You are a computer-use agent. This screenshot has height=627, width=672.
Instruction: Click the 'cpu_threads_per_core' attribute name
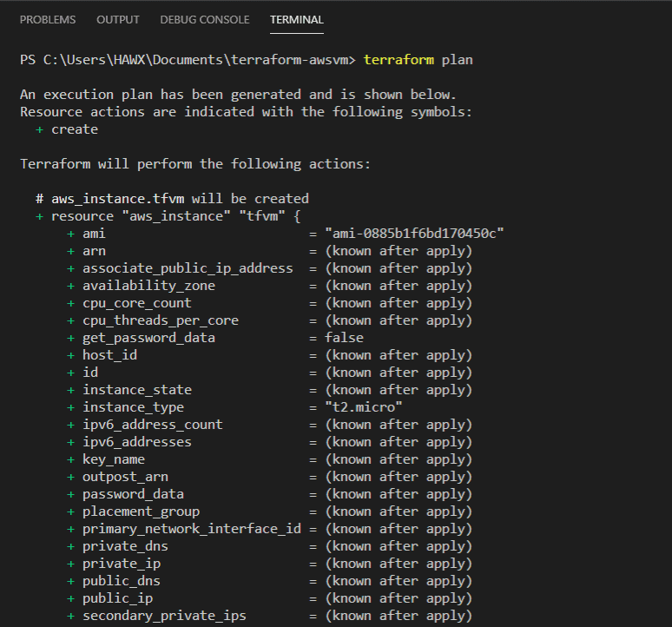click(161, 320)
